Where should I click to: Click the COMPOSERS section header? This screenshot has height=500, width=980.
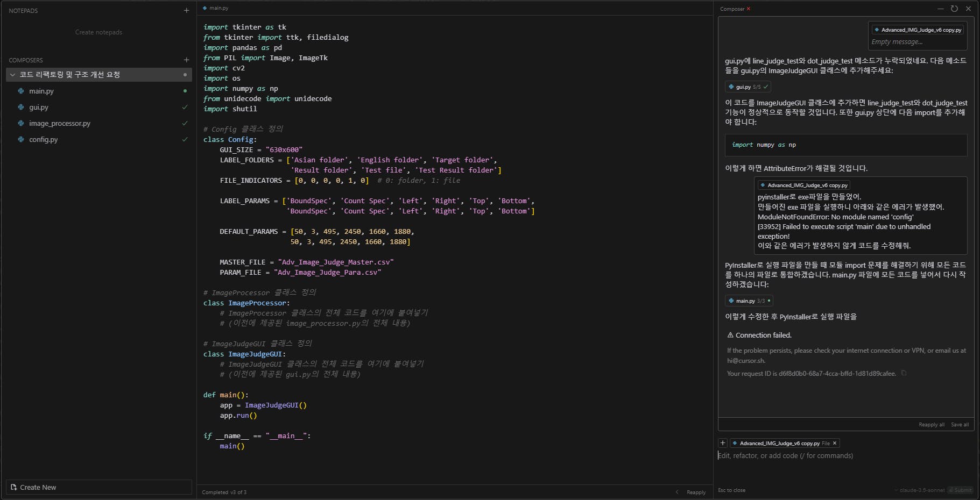click(x=26, y=60)
